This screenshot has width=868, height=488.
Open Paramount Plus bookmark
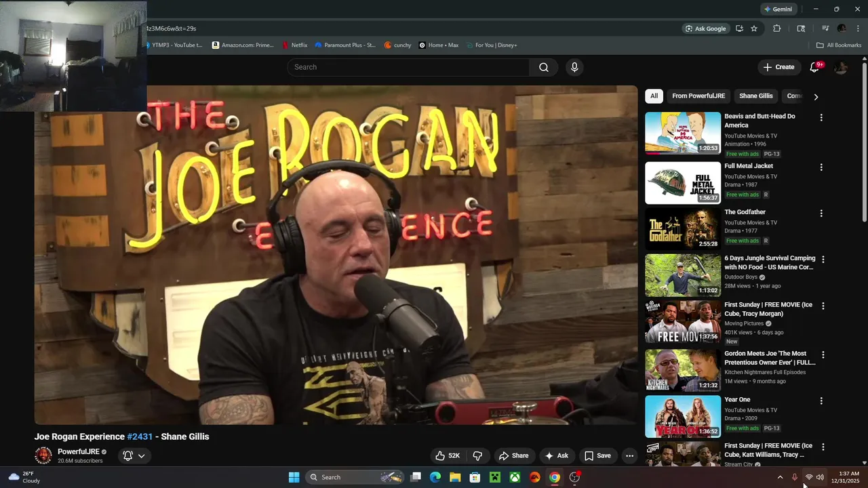coord(345,45)
